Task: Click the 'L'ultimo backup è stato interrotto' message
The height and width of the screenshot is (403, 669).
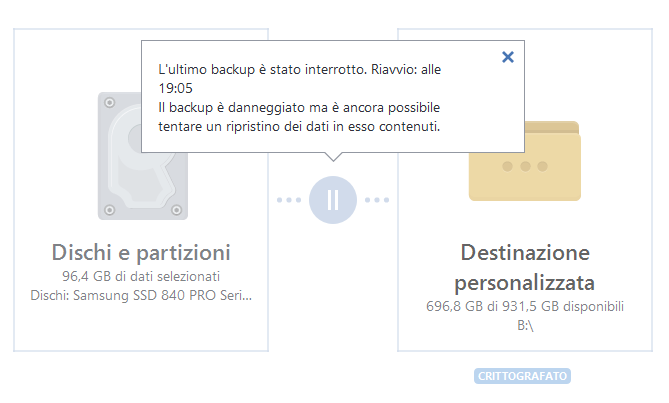Action: click(x=262, y=69)
